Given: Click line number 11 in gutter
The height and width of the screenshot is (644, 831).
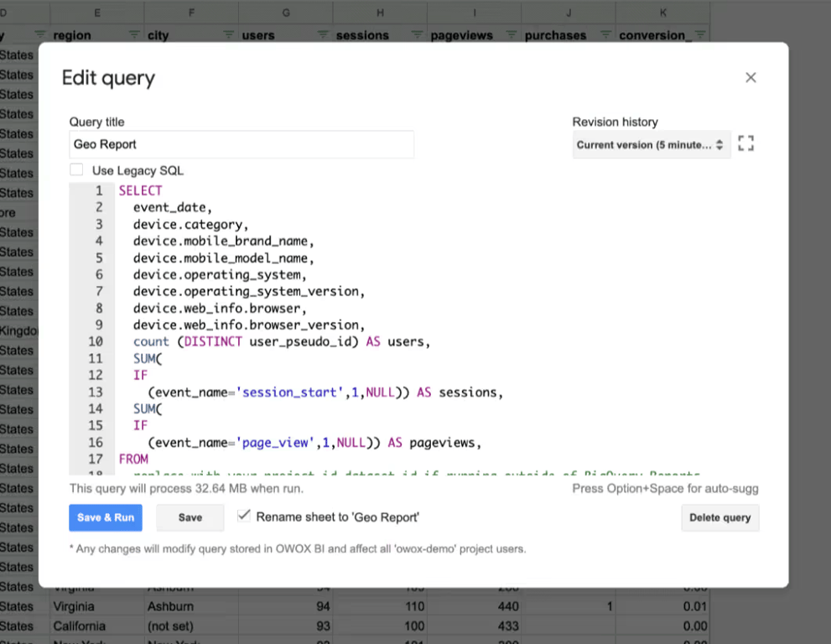Looking at the screenshot, I should [x=96, y=359].
